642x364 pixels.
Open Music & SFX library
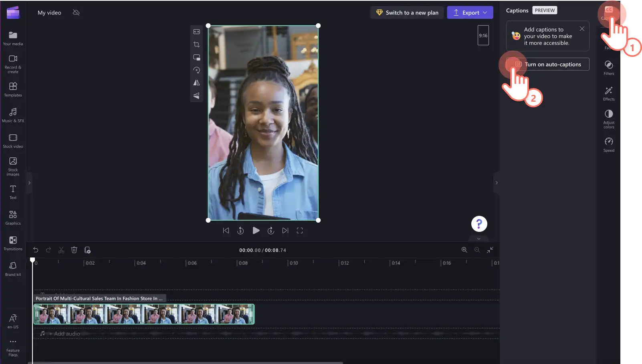click(x=13, y=115)
